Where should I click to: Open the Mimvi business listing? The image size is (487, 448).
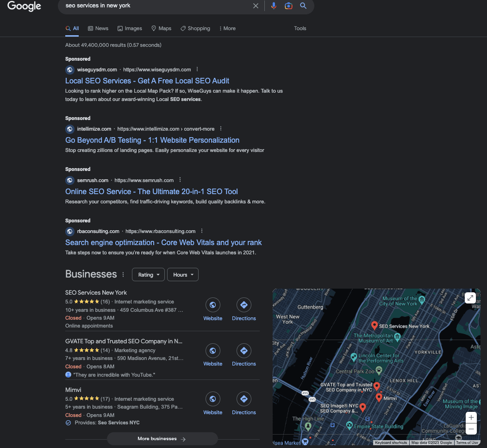pos(73,390)
